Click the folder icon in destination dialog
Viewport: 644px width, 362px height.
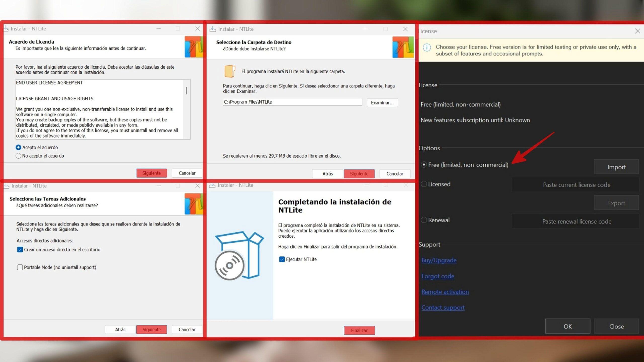230,71
